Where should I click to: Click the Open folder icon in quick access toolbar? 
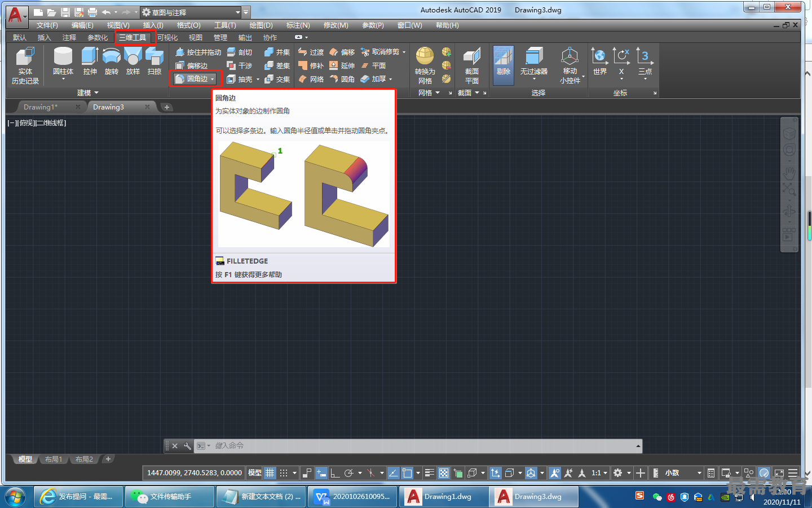point(51,12)
